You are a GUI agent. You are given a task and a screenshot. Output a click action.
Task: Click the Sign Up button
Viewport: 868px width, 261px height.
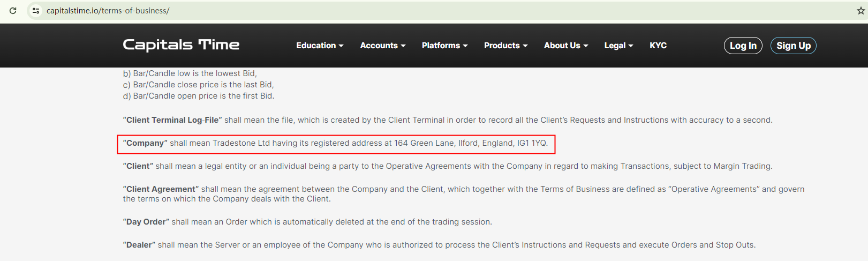coord(793,46)
